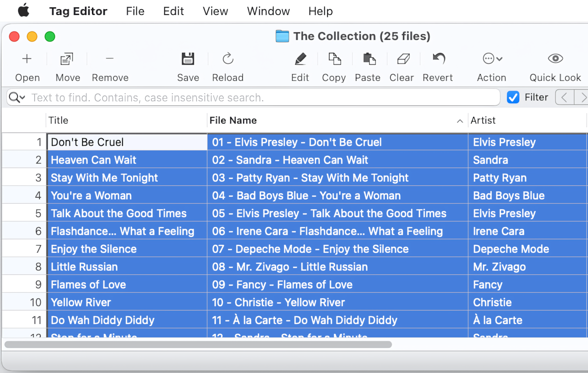
Task: Open the Tag Editor application menu
Action: (x=78, y=11)
